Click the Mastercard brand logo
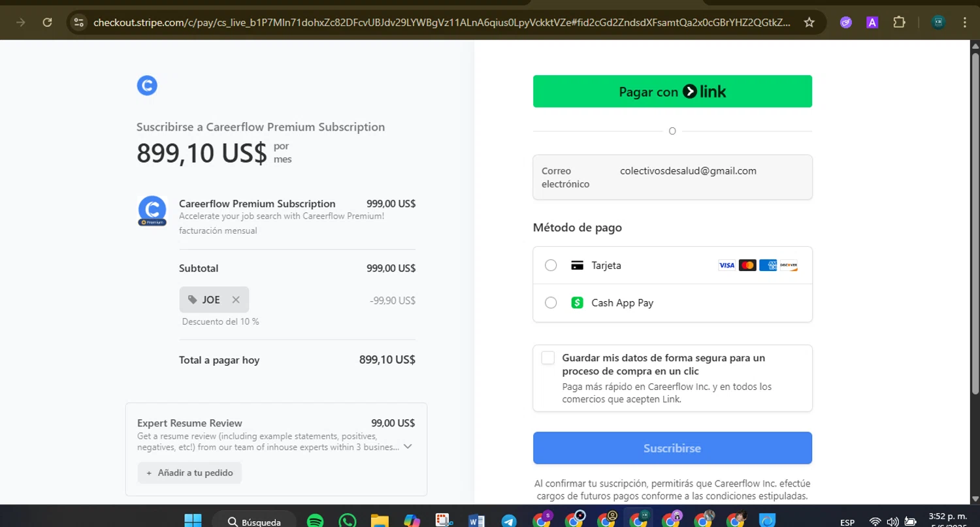Image resolution: width=980 pixels, height=527 pixels. click(x=747, y=265)
